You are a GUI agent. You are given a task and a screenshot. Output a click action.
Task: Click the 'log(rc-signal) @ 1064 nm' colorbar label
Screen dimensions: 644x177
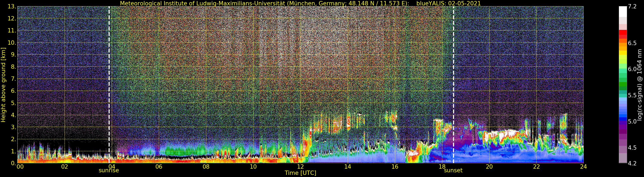pyautogui.click(x=640, y=85)
